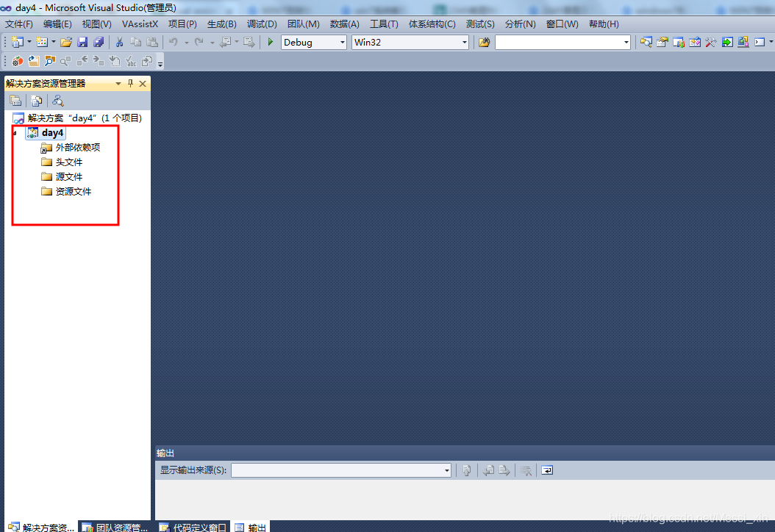
Task: Open the 工具(T) menu
Action: coord(384,24)
